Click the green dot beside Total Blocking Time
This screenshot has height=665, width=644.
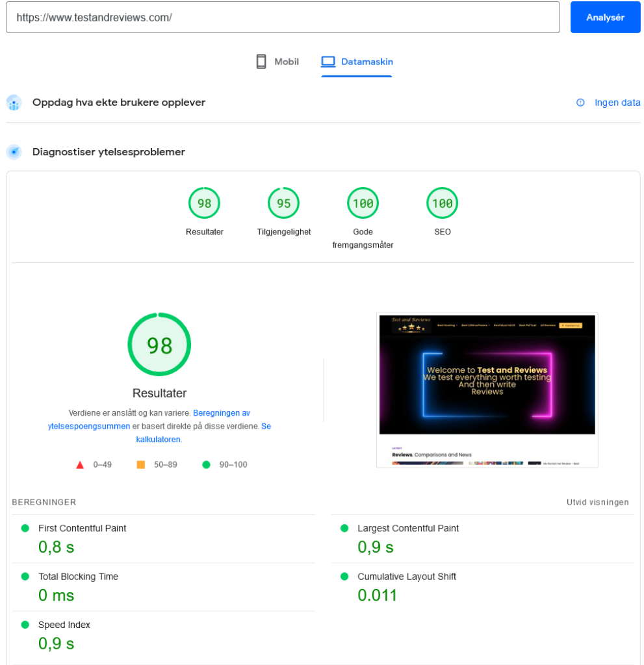[25, 577]
